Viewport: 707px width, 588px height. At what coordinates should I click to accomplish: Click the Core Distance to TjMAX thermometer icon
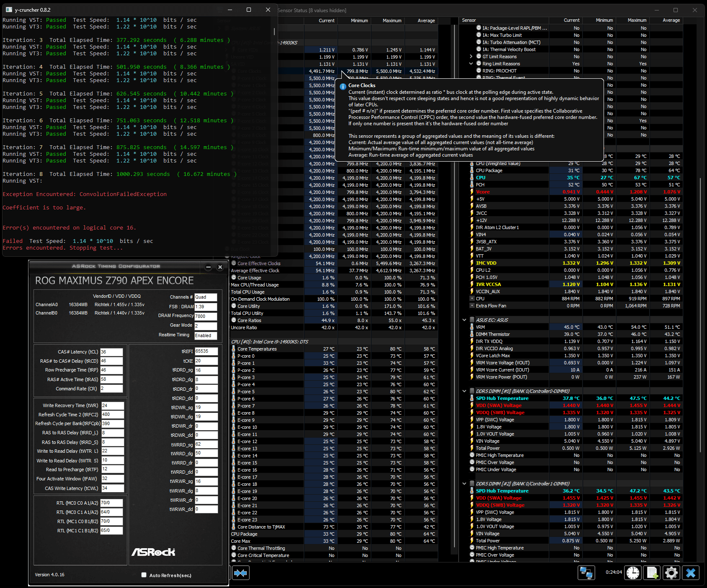pos(234,527)
